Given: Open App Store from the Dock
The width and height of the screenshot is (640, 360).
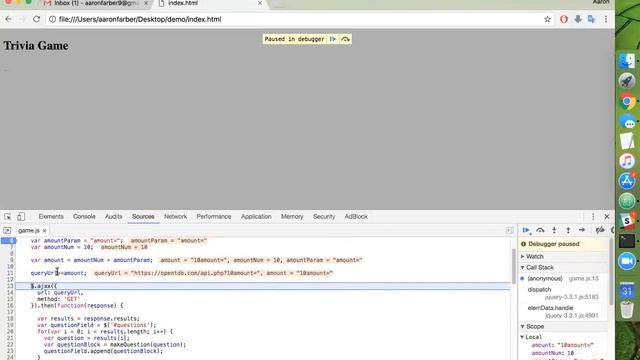Looking at the screenshot, I should point(627,181).
